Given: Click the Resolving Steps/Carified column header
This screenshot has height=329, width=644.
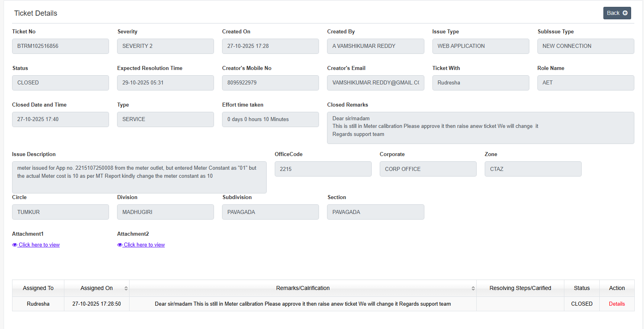Looking at the screenshot, I should (x=520, y=288).
